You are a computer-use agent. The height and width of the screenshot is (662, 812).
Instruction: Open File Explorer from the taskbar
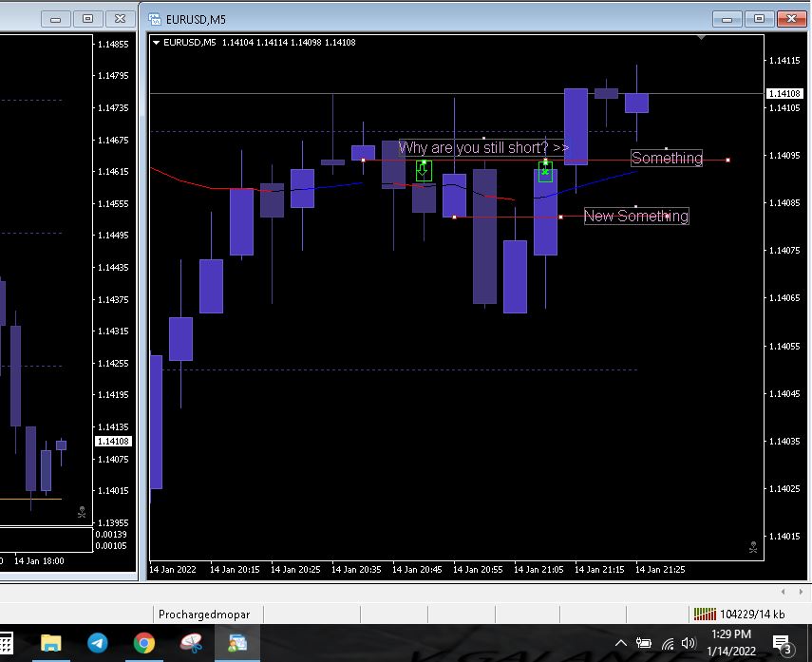coord(50,643)
